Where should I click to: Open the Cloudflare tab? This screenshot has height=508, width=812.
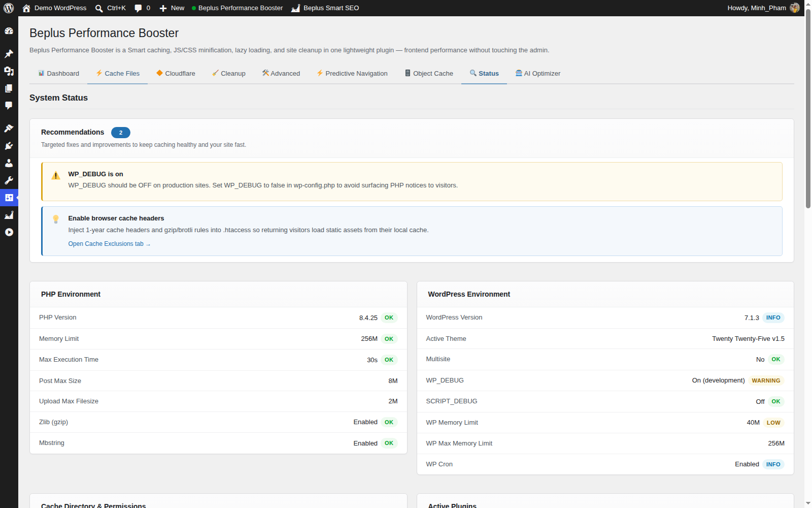click(176, 74)
